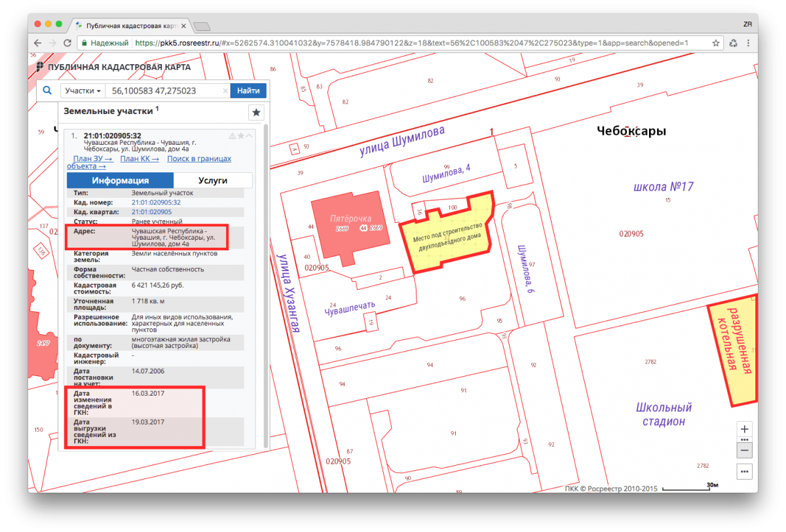Click the warning triangle icon on result
Screen dimensions: 786x532
232,136
